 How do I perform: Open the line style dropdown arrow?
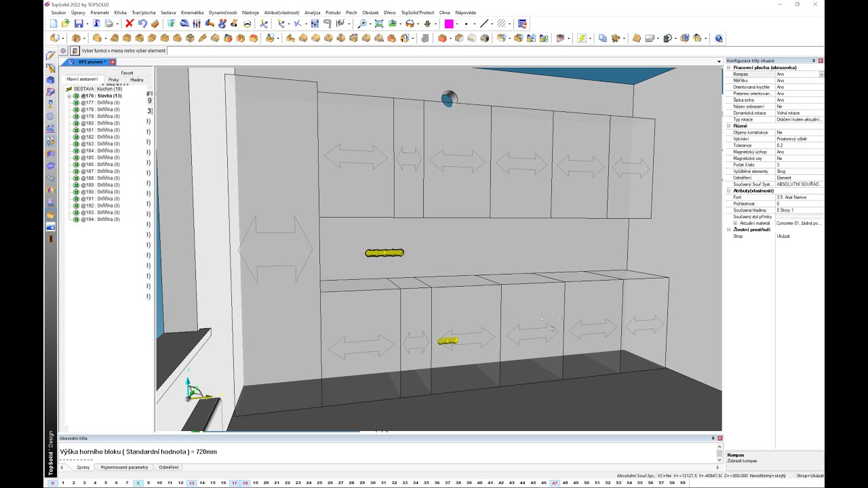tap(492, 24)
